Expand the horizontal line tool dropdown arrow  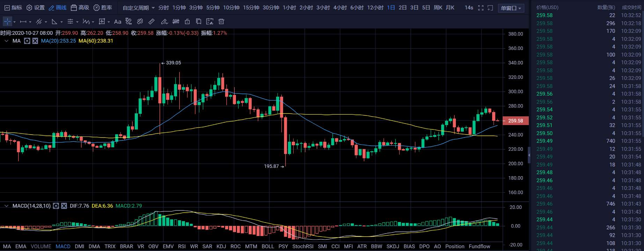30,22
